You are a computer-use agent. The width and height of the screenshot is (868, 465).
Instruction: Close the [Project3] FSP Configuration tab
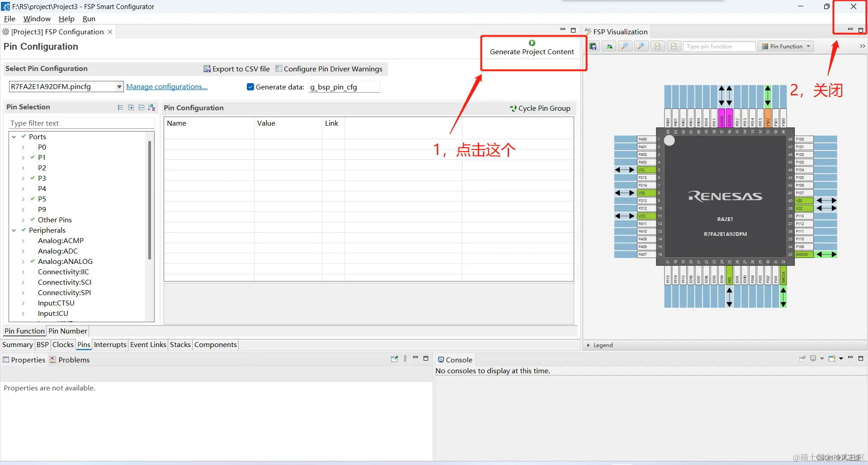[110, 32]
